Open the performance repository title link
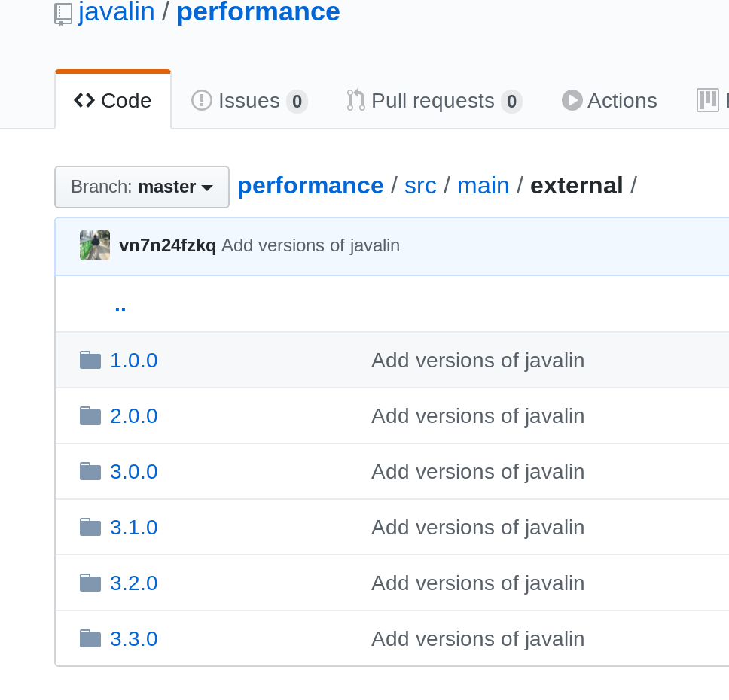 click(258, 11)
